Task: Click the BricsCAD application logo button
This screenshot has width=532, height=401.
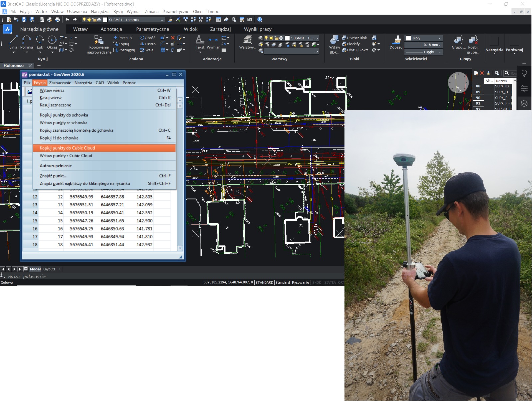Action: click(7, 29)
